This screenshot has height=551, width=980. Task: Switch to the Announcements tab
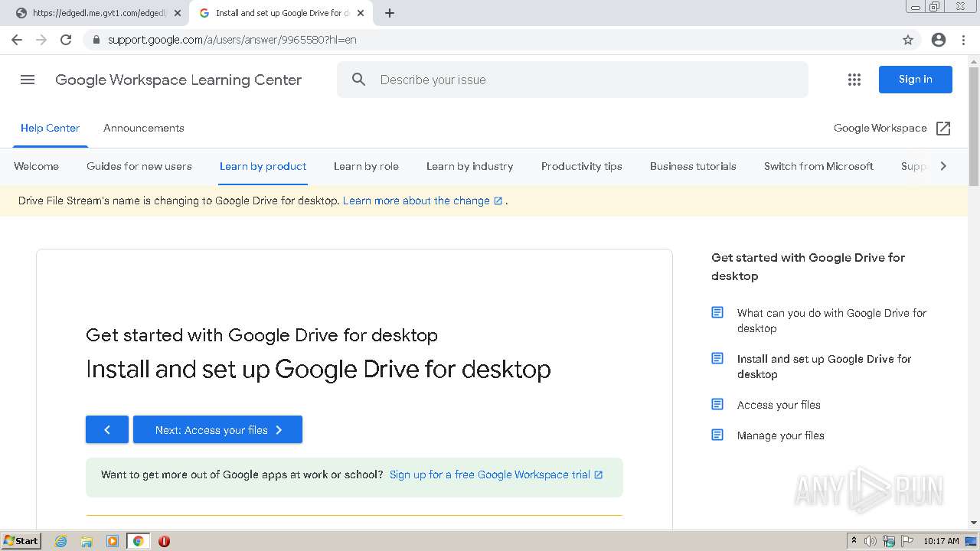coord(144,128)
